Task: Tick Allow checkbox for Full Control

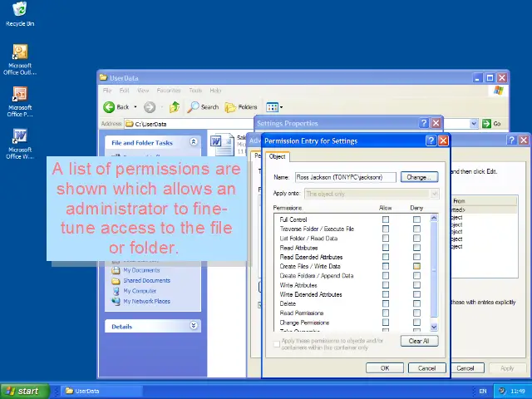Action: tap(385, 219)
